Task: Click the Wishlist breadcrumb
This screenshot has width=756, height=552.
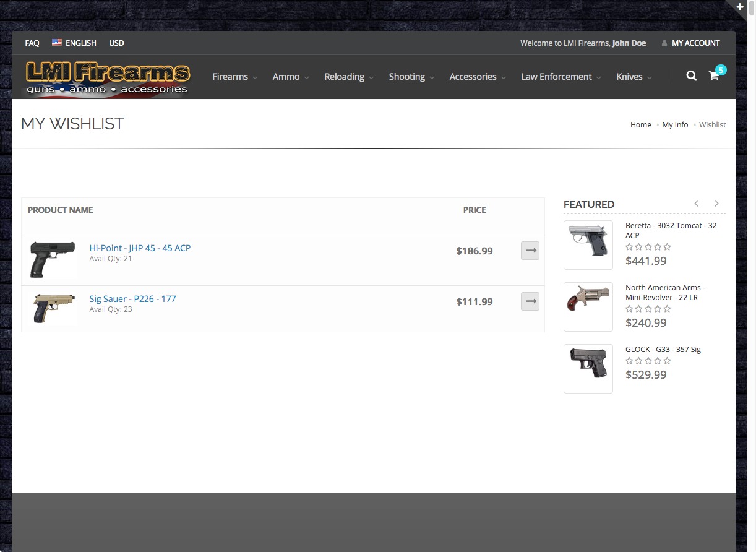Action: (713, 124)
